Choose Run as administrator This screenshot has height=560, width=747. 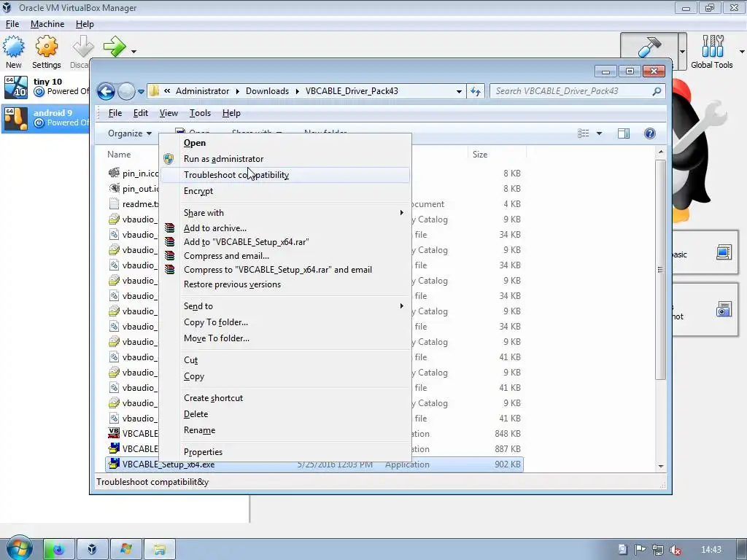(x=285, y=158)
